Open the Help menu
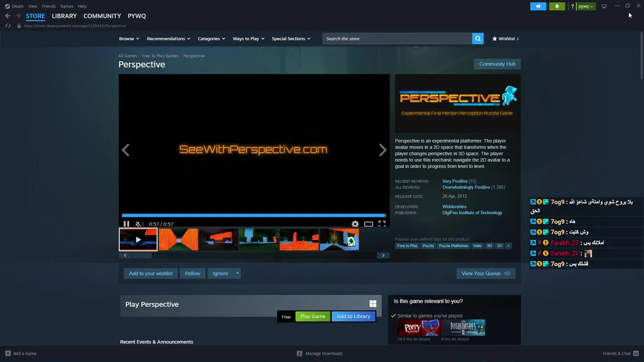 82,6
